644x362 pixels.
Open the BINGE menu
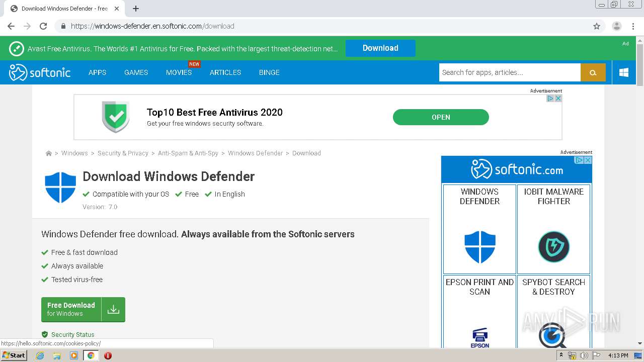[269, 72]
